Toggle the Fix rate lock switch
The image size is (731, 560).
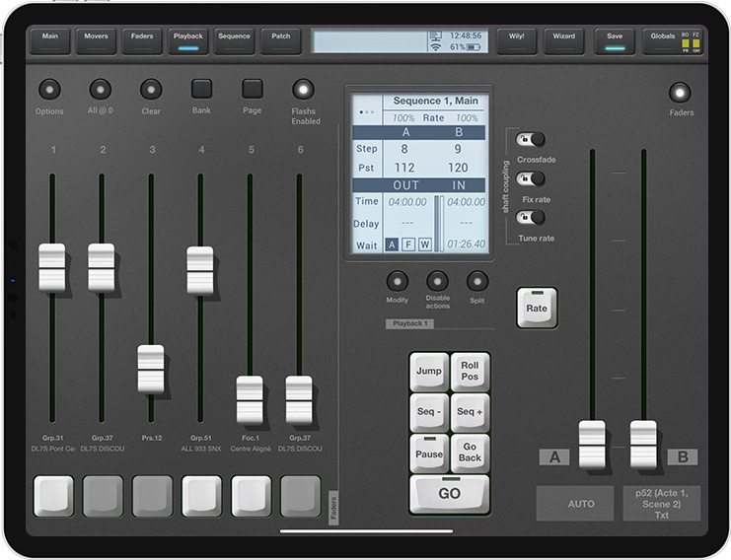[530, 178]
